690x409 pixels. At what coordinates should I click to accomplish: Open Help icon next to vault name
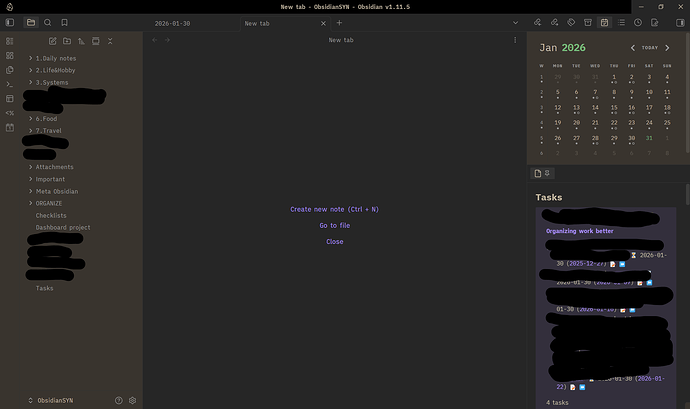tap(118, 400)
